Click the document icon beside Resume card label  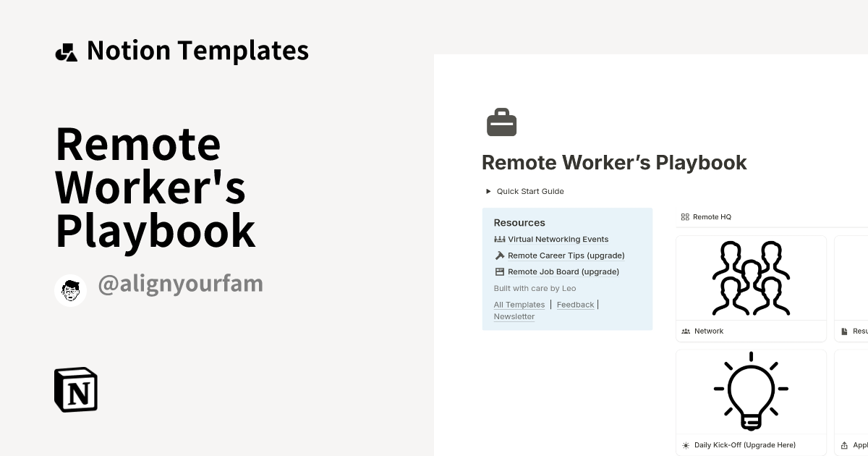coord(843,331)
